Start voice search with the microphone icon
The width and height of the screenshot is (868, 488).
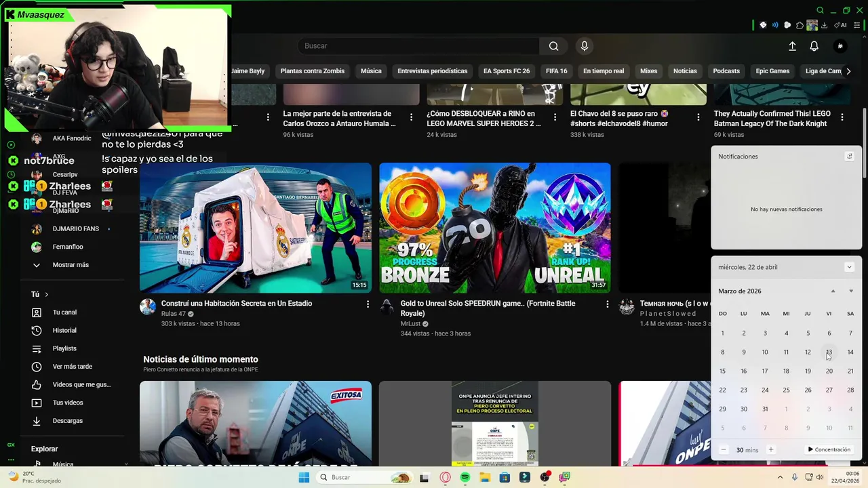pos(585,46)
